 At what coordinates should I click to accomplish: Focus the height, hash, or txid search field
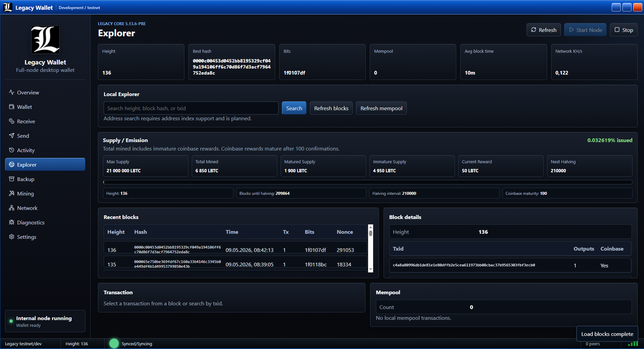point(191,108)
